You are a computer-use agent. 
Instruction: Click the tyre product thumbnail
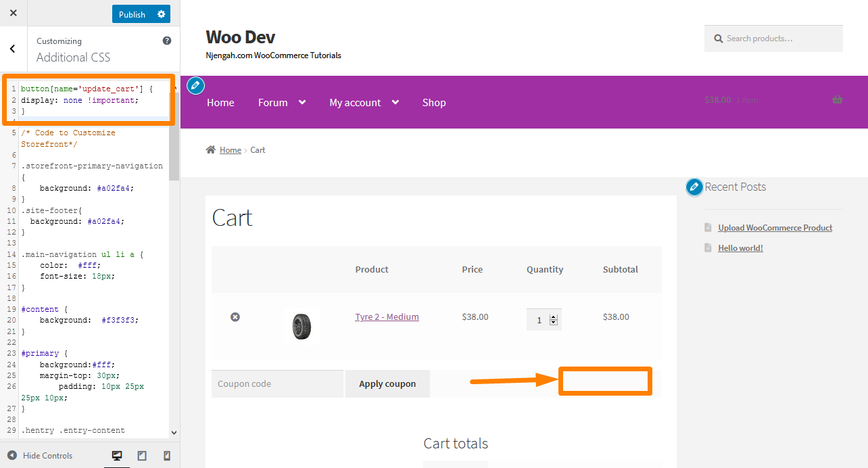(301, 326)
